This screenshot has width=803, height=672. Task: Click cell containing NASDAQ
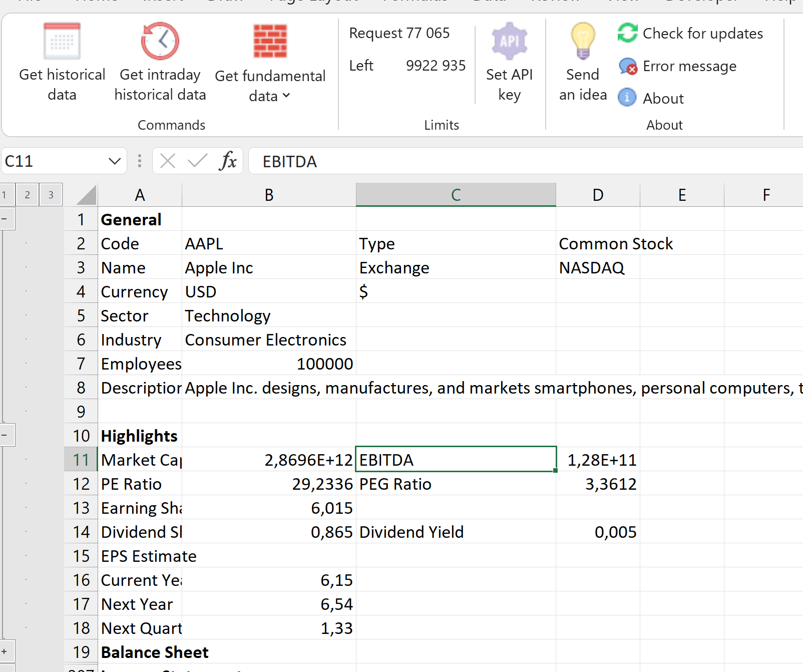point(598,267)
